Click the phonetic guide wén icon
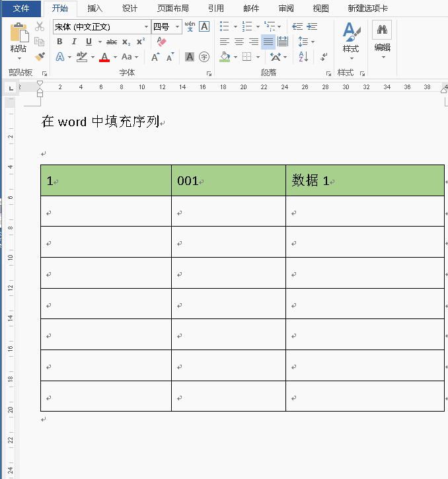The height and width of the screenshot is (479, 448). pyautogui.click(x=190, y=26)
